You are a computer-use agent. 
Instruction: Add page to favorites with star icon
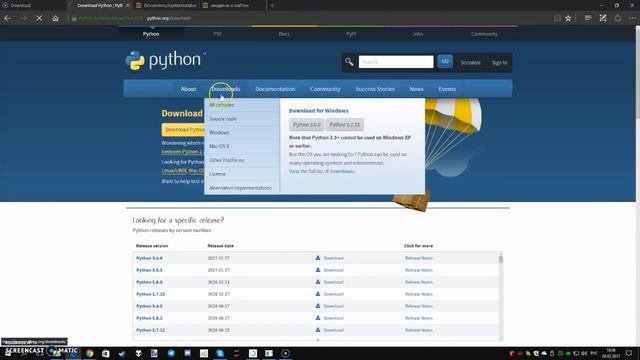point(568,18)
